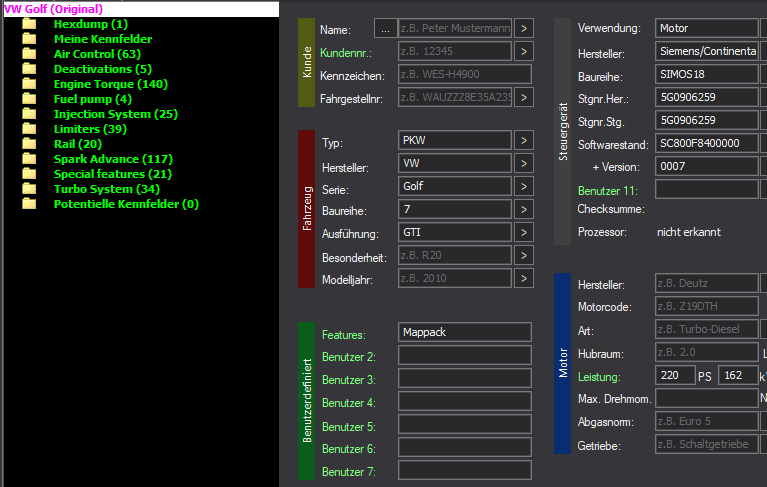Open the arrow list next to Kundennr. field
The height and width of the screenshot is (487, 767).
(x=524, y=51)
